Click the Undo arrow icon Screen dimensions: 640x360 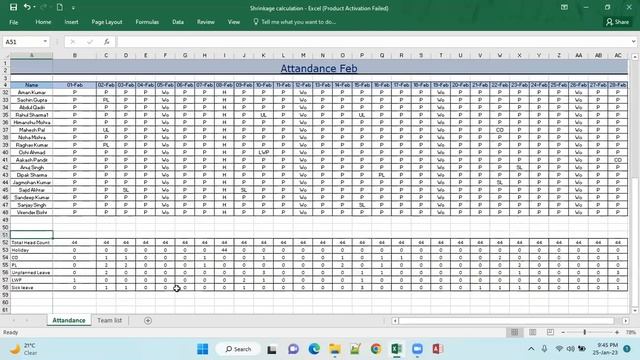coord(27,7)
